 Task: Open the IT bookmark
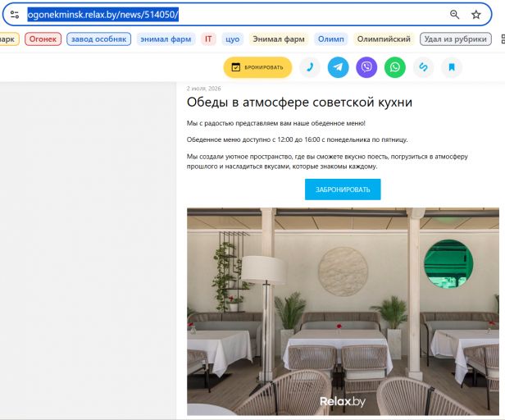208,39
